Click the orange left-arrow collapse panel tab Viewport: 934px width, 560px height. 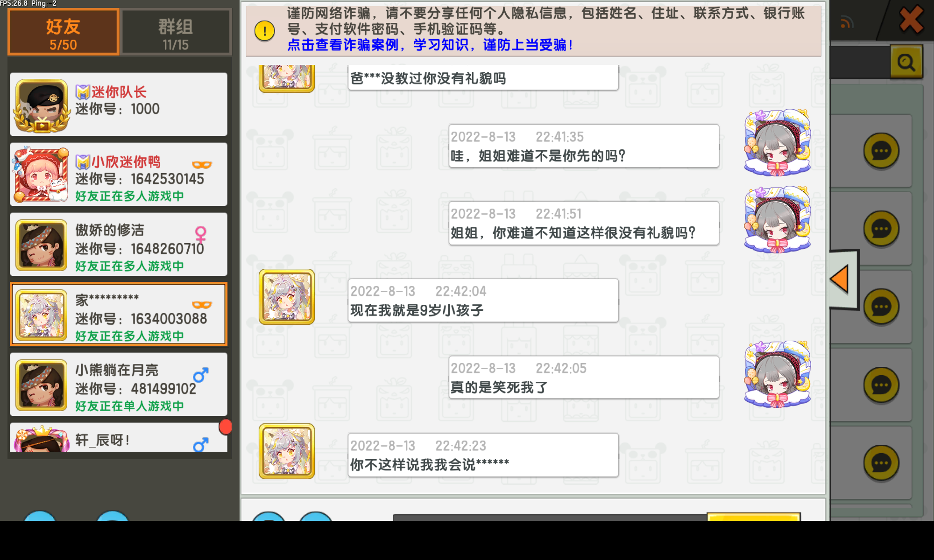[x=844, y=280]
